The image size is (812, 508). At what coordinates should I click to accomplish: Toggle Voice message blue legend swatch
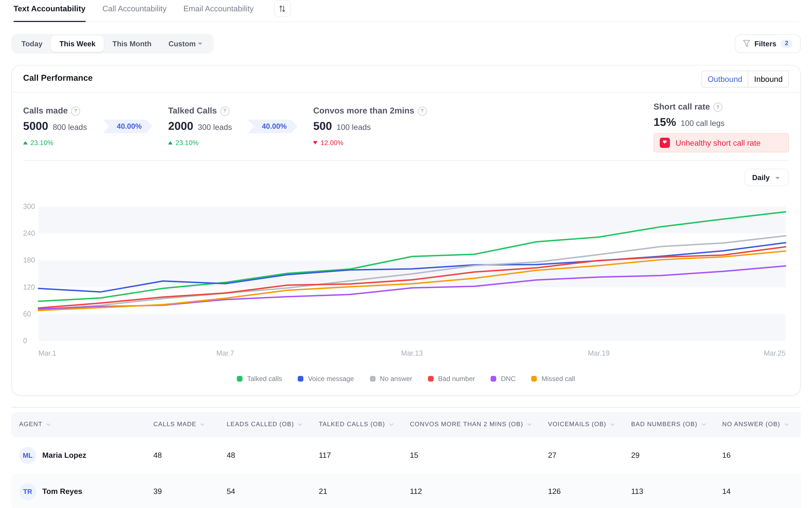click(300, 379)
